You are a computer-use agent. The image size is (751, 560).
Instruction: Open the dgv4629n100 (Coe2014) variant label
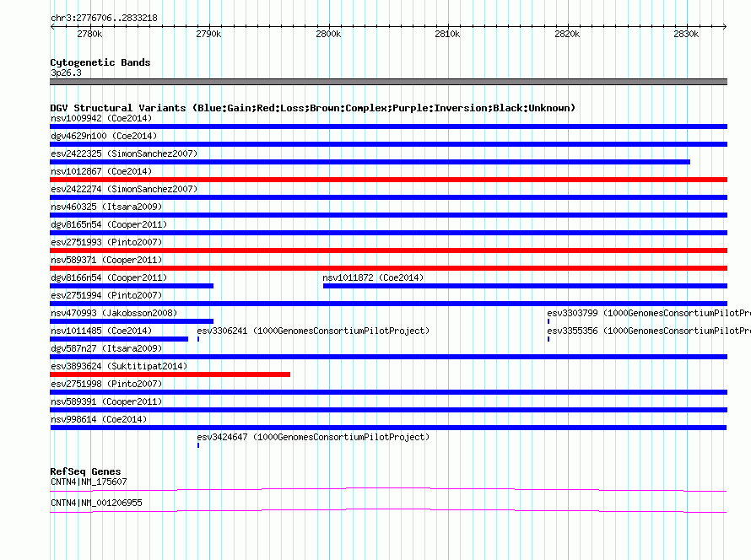pos(104,136)
